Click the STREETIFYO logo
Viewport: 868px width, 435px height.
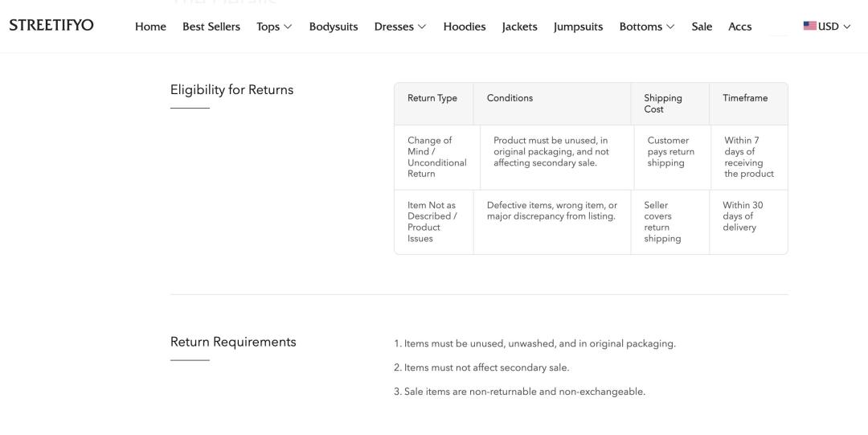pos(51,26)
